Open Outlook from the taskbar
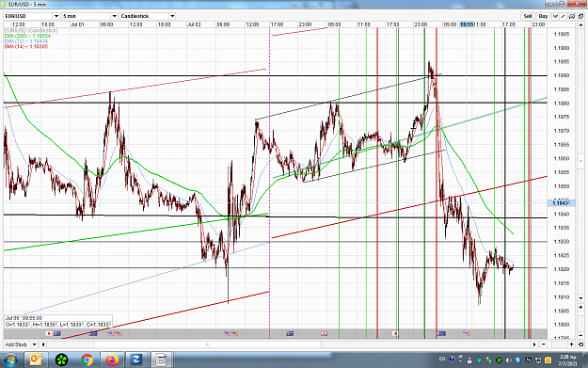 click(x=36, y=360)
